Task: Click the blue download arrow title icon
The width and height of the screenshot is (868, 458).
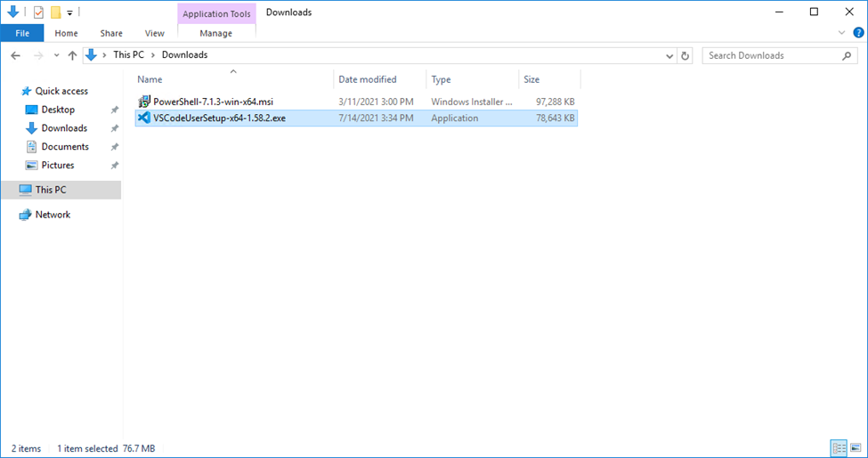Action: 13,12
